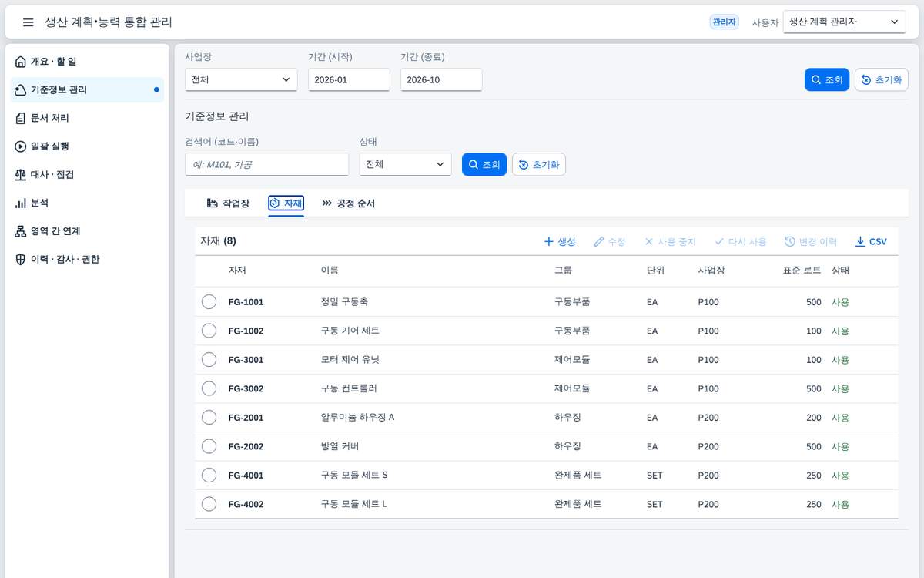Click the 생성 button
924x578 pixels.
coord(560,241)
